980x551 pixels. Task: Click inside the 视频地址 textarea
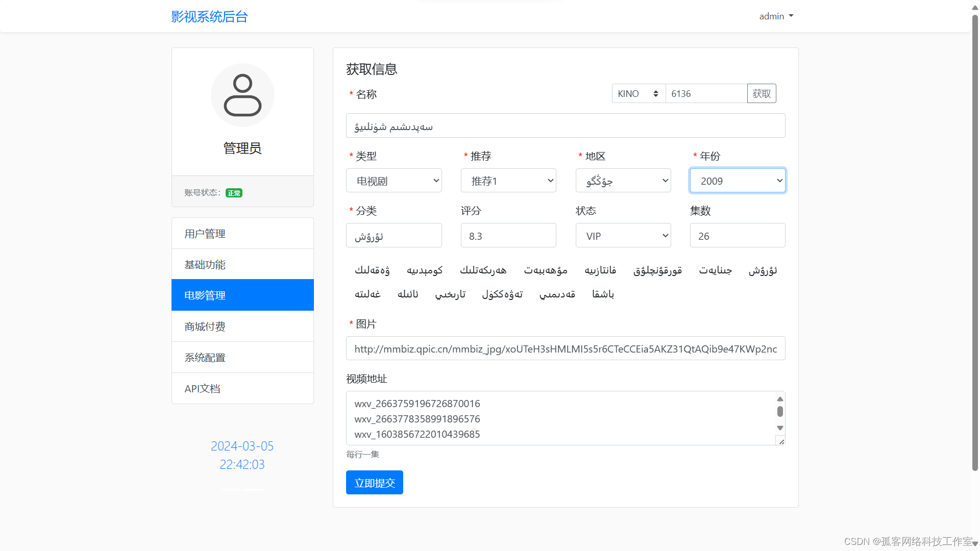[x=560, y=418]
